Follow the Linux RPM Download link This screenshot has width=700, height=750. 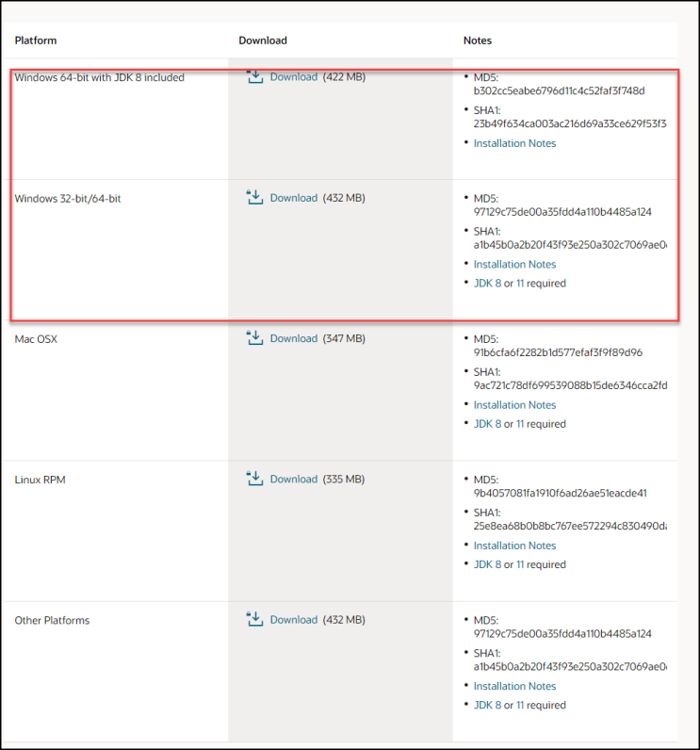click(294, 480)
